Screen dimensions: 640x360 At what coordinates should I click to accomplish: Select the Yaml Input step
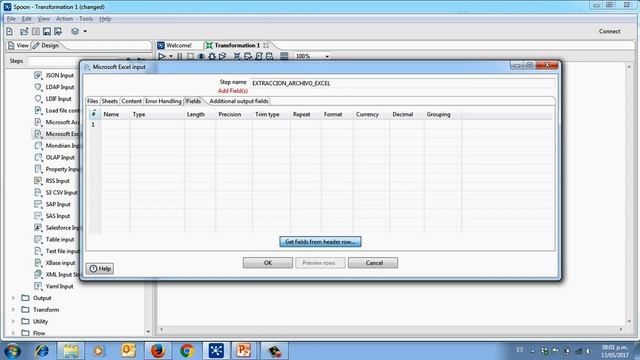point(54,287)
